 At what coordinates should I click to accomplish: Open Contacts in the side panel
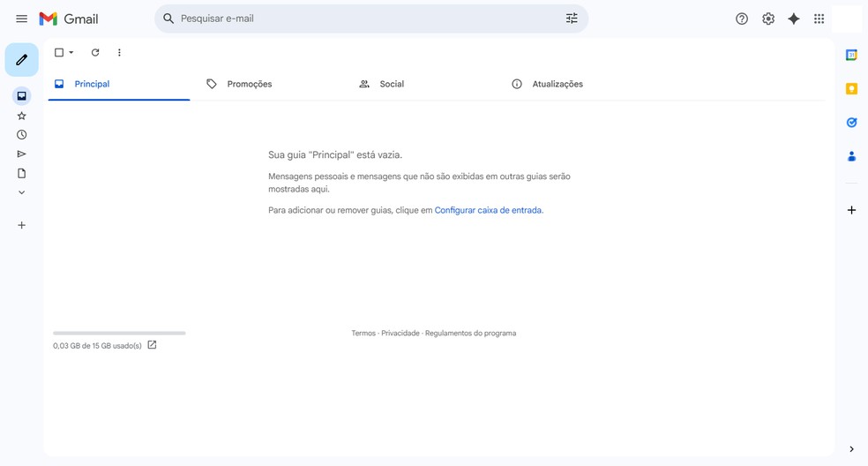click(851, 157)
